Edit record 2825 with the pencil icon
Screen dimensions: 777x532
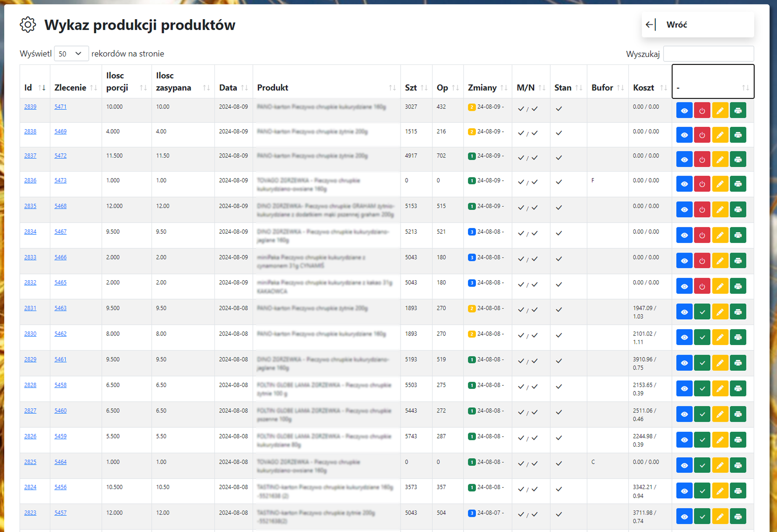(720, 465)
